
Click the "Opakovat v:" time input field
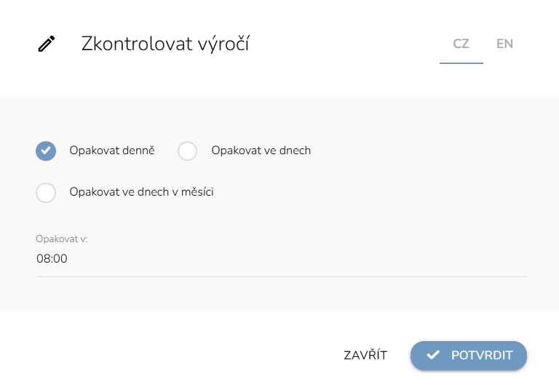(x=280, y=259)
